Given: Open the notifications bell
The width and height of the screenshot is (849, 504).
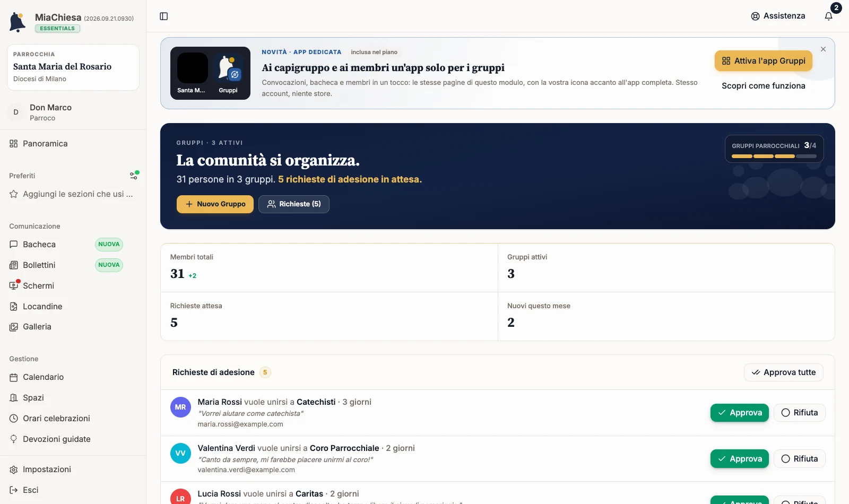Looking at the screenshot, I should [x=829, y=16].
